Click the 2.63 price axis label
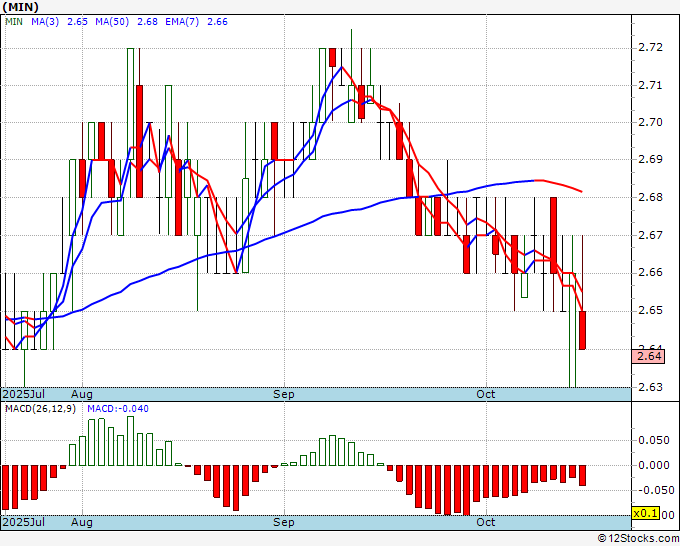This screenshot has height=546, width=680. tap(651, 387)
